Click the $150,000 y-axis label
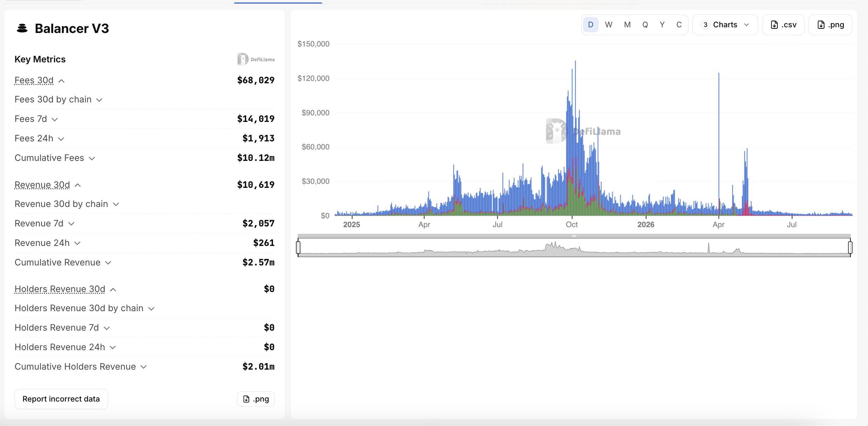Screen dimensions: 868x426 313,44
